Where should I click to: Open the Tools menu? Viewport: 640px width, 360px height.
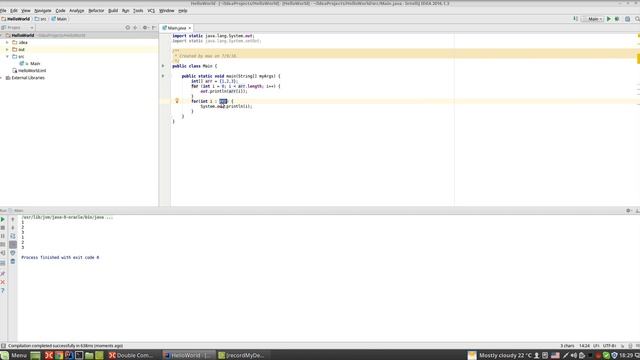pos(138,11)
